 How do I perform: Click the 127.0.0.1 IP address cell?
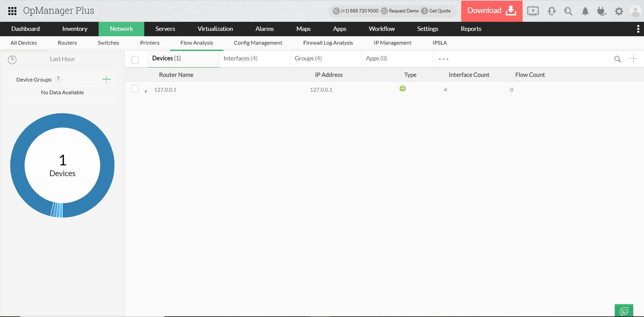coord(321,90)
